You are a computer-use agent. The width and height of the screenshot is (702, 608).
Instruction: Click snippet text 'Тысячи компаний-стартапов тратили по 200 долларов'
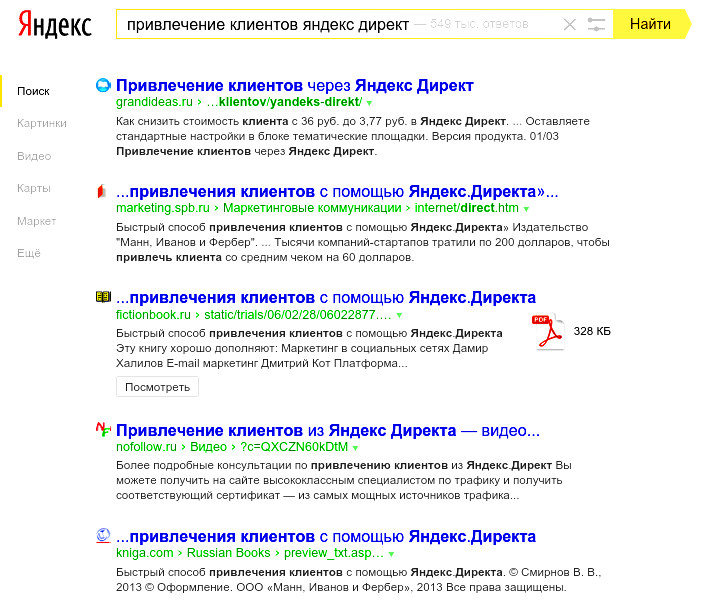click(423, 242)
